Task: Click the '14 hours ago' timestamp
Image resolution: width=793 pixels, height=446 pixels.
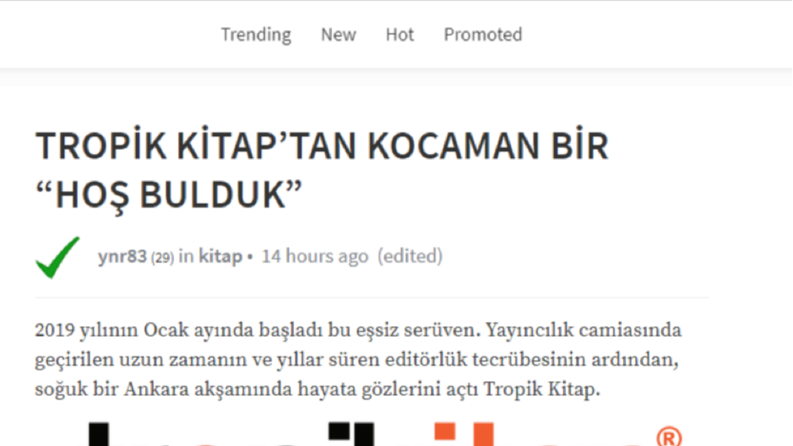Action: tap(315, 256)
